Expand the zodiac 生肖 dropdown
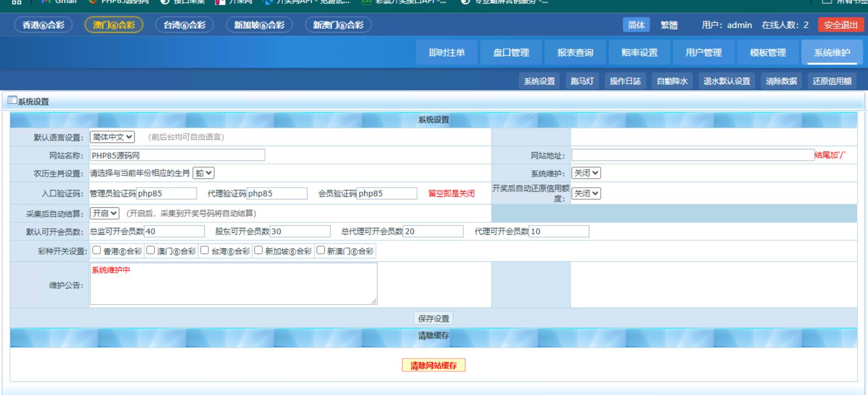The height and width of the screenshot is (395, 868). click(203, 173)
